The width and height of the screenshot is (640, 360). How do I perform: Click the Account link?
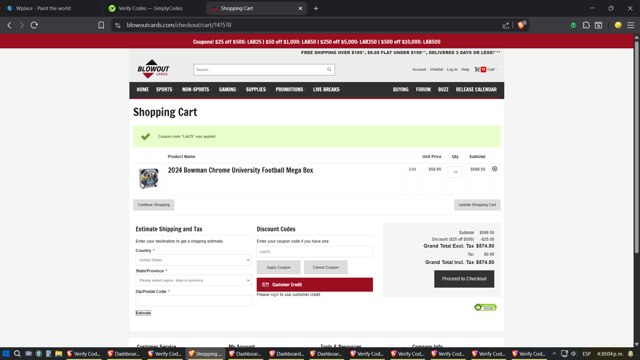(419, 69)
